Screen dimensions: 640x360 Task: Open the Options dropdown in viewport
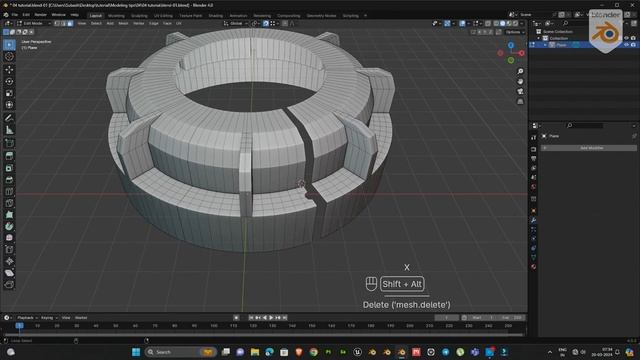515,32
